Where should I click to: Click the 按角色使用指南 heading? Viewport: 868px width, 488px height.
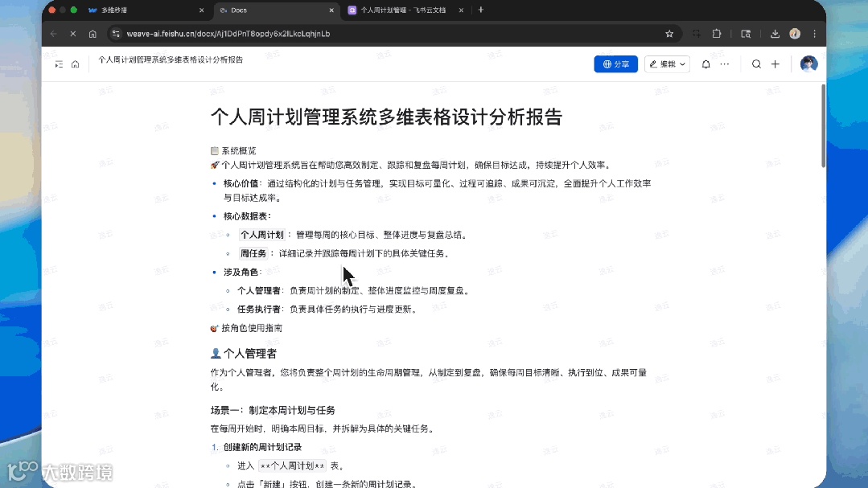click(x=246, y=328)
